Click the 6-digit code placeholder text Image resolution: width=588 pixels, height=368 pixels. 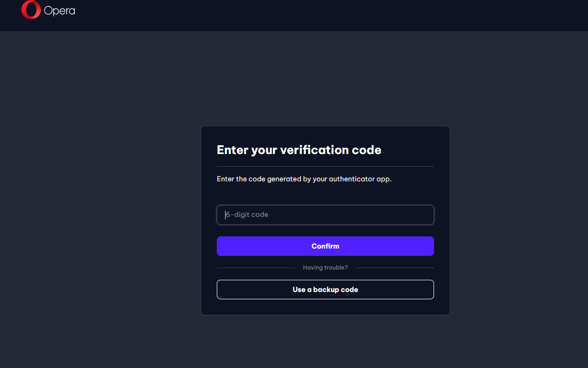[247, 214]
